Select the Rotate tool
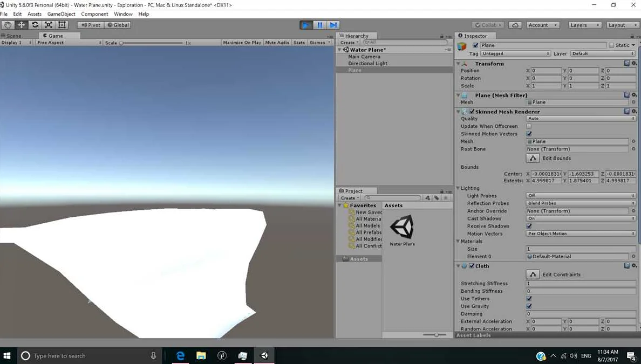This screenshot has height=364, width=641. (x=35, y=25)
